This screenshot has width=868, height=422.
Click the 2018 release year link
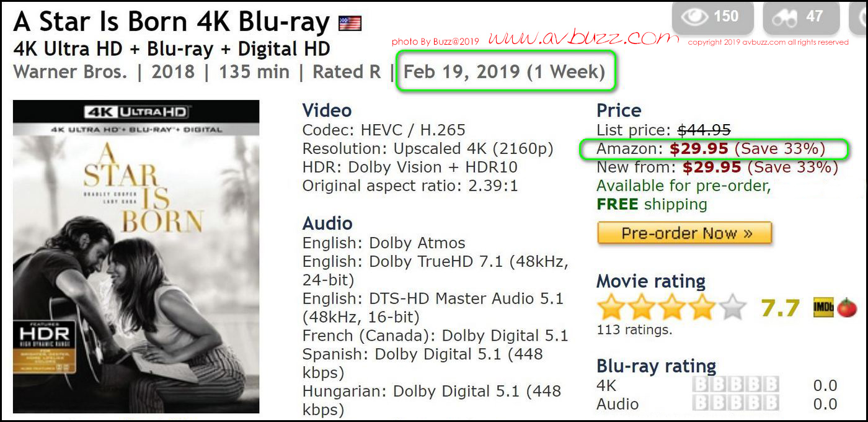(x=173, y=72)
